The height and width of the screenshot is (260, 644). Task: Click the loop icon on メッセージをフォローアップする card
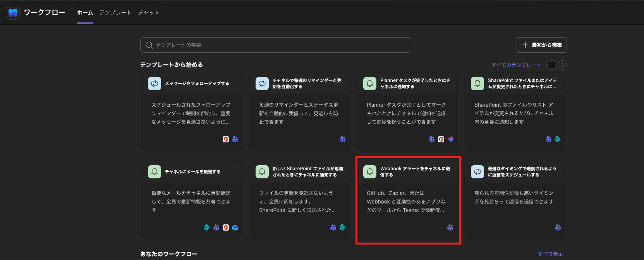155,84
